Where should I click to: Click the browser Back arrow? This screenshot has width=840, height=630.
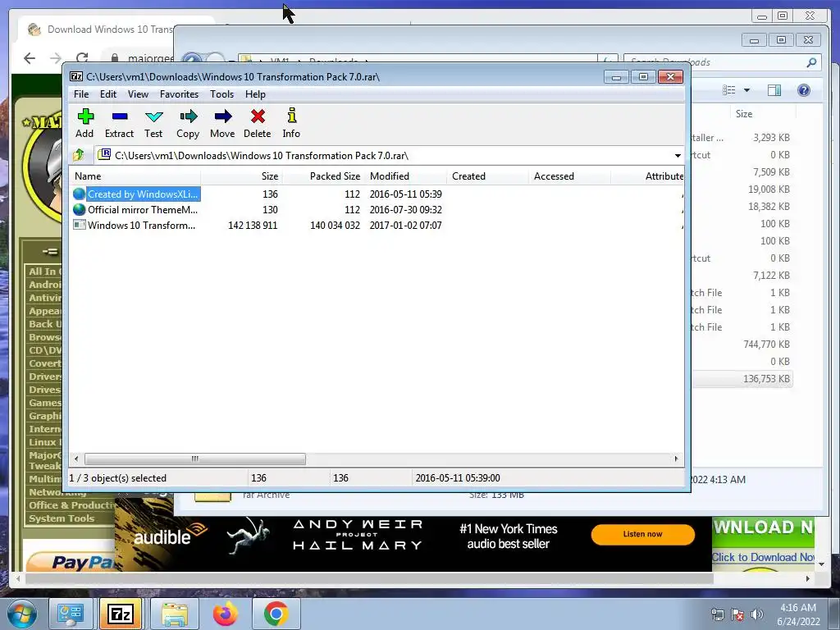(x=30, y=58)
